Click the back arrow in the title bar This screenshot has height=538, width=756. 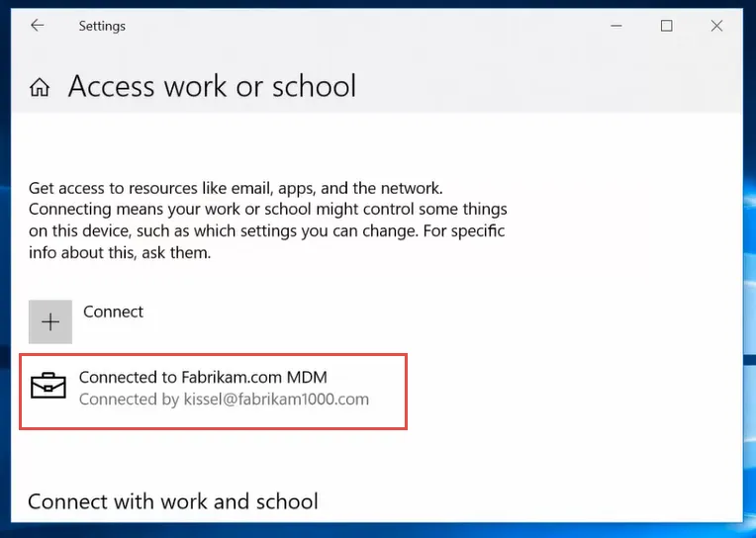pyautogui.click(x=37, y=26)
